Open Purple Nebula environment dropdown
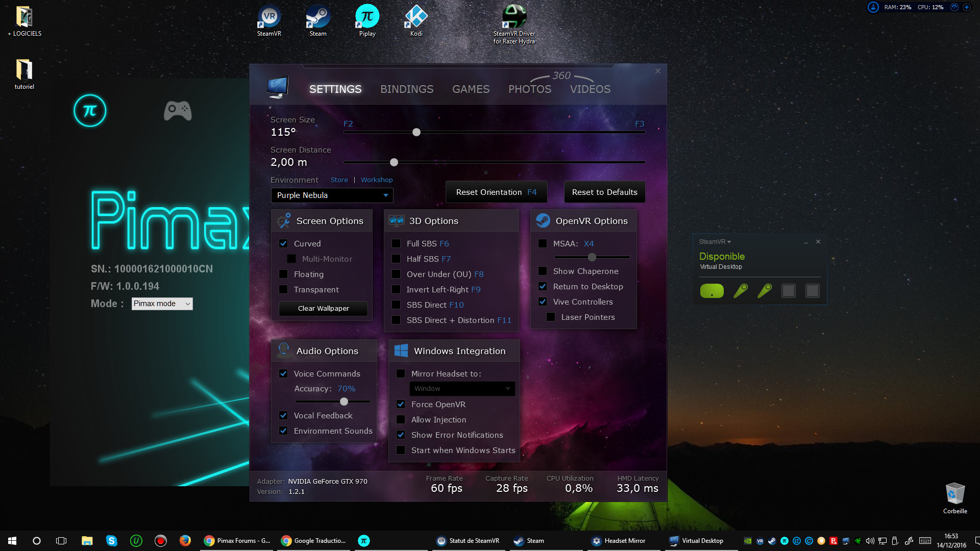 tap(332, 195)
